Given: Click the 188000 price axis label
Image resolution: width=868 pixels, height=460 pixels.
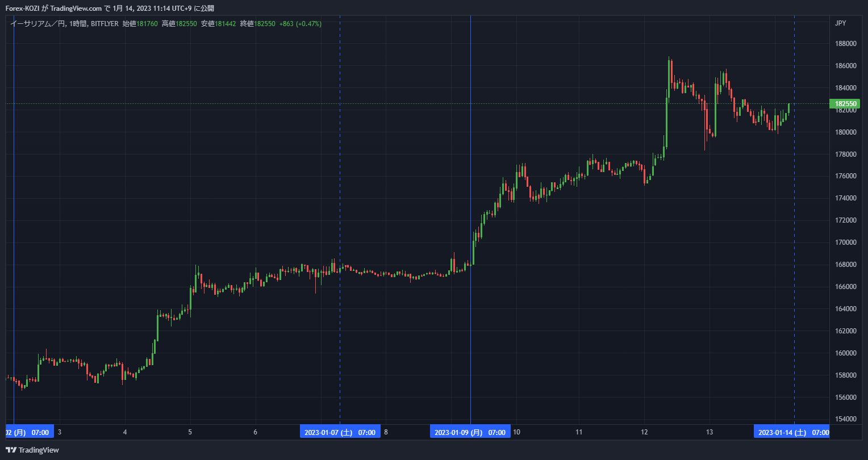Looking at the screenshot, I should [846, 44].
